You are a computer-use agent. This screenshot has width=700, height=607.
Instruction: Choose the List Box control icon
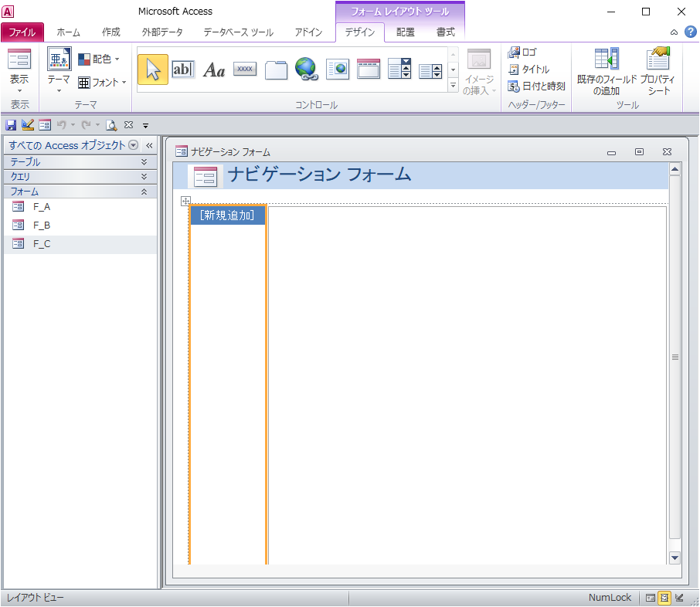pos(430,70)
